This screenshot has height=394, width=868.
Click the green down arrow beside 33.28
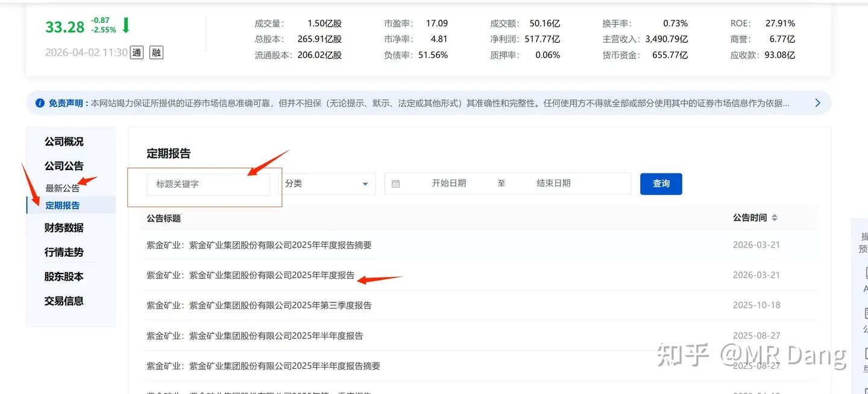point(125,26)
